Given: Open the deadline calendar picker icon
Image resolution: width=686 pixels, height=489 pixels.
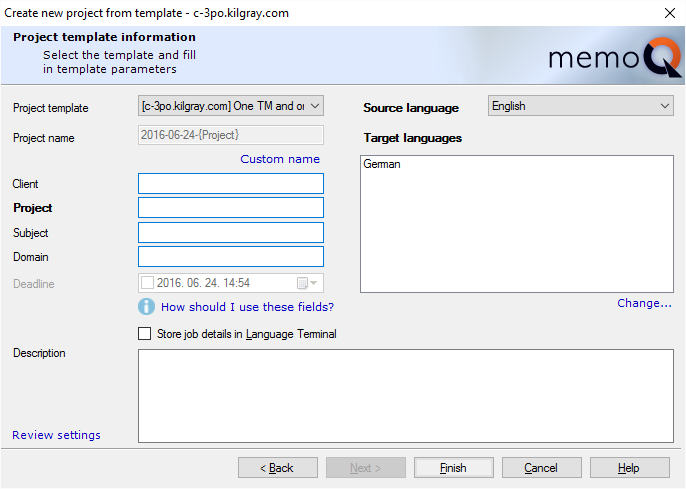Looking at the screenshot, I should coord(307,283).
